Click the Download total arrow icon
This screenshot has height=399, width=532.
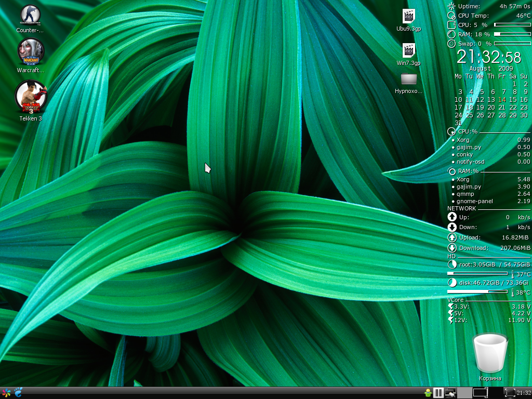452,248
